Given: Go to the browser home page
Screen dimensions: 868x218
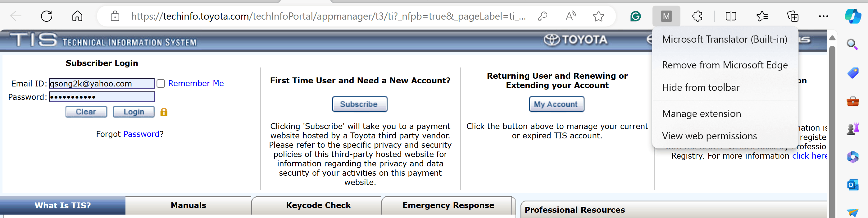Looking at the screenshot, I should [77, 16].
